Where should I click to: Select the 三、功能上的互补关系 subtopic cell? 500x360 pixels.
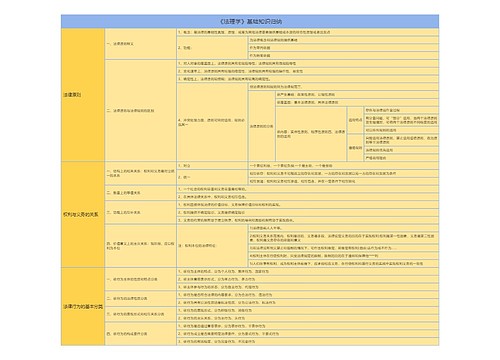click(x=141, y=212)
